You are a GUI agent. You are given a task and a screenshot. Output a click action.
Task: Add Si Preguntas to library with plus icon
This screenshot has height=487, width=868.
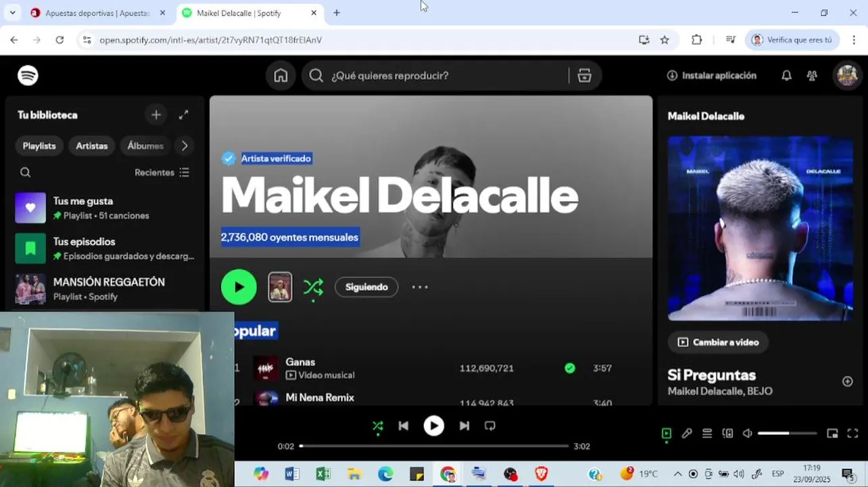[x=847, y=381]
